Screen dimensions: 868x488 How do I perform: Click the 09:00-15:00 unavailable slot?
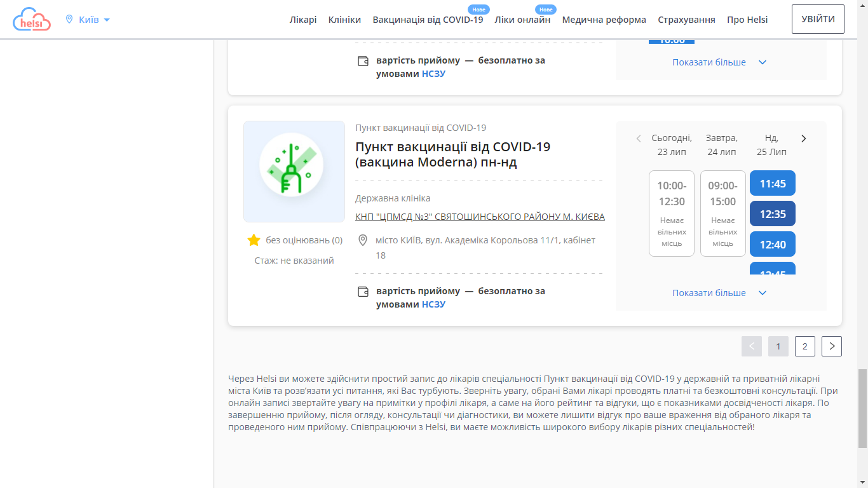pyautogui.click(x=723, y=213)
